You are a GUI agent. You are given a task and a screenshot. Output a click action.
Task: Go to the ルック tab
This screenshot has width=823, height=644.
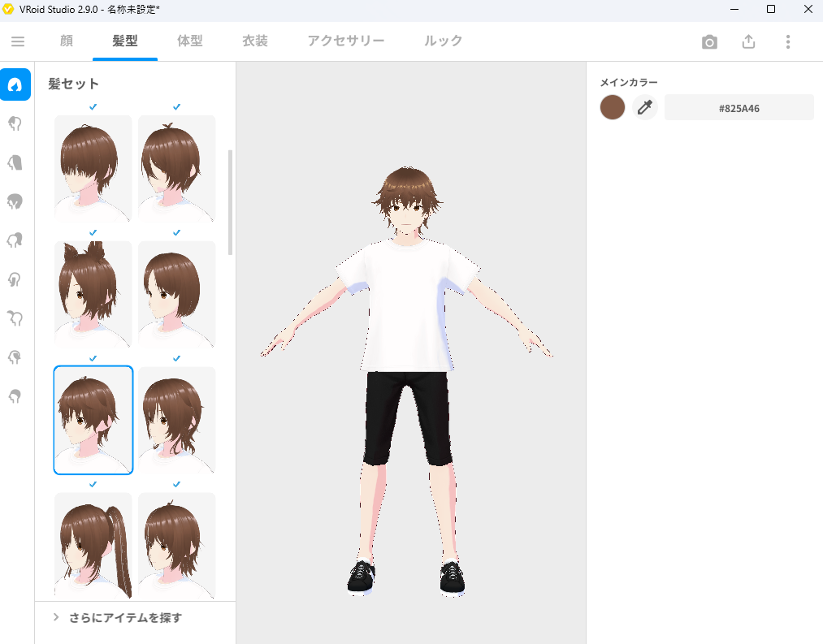pos(443,41)
